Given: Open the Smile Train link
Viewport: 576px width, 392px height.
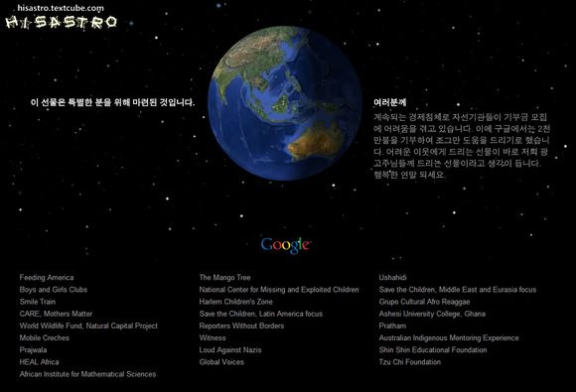Looking at the screenshot, I should (38, 302).
